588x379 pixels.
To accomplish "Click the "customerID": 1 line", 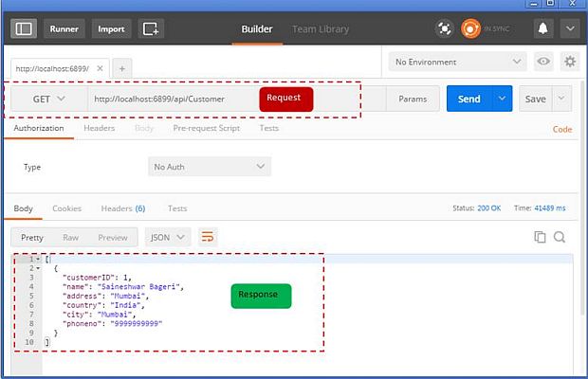I will click(x=97, y=278).
